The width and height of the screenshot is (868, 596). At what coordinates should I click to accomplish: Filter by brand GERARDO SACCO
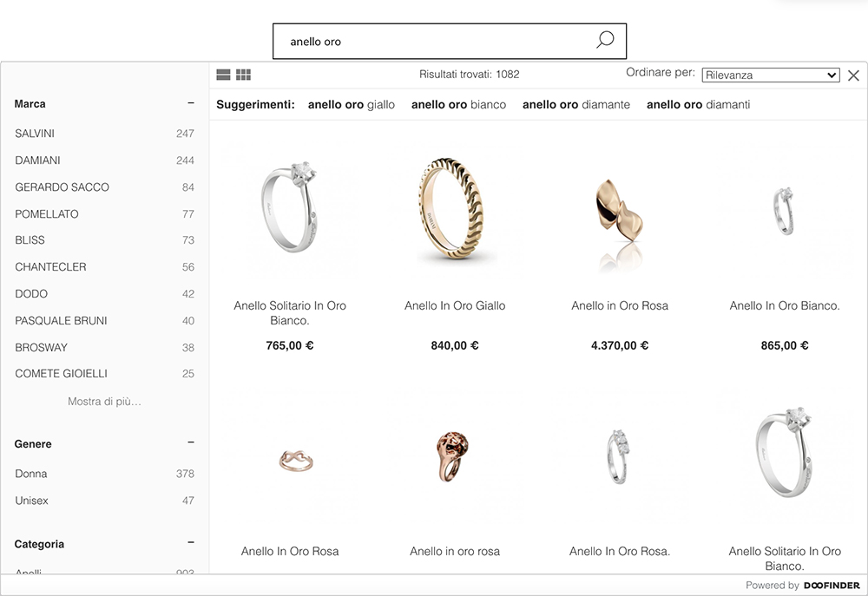[105, 187]
